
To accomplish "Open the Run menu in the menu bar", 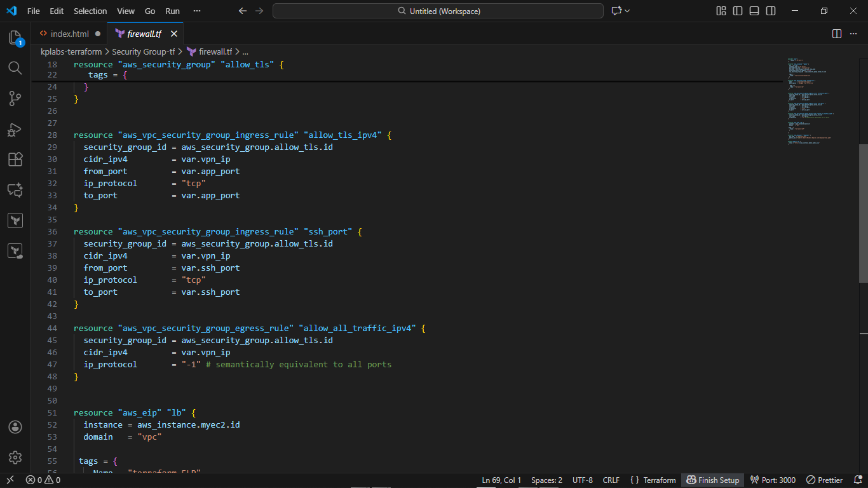I will 172,11.
